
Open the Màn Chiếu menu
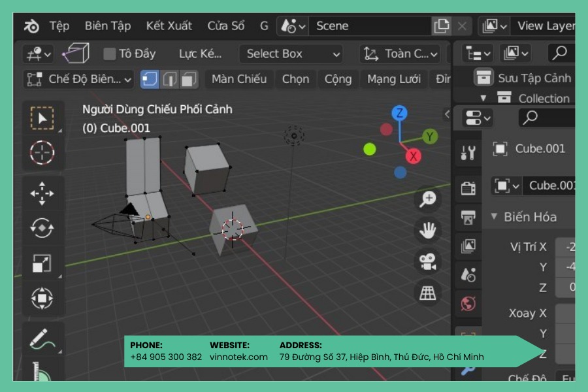click(x=239, y=79)
